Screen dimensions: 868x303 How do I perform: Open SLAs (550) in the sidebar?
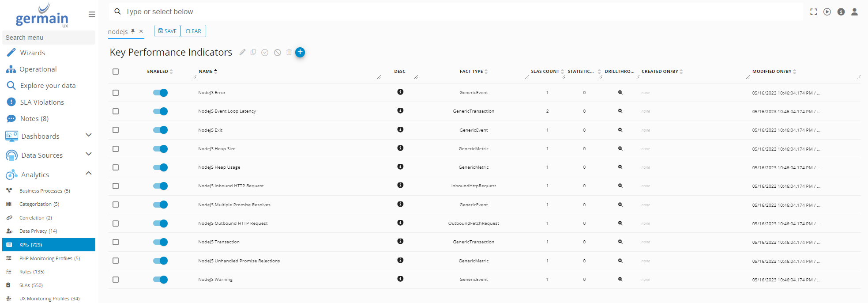(31, 285)
